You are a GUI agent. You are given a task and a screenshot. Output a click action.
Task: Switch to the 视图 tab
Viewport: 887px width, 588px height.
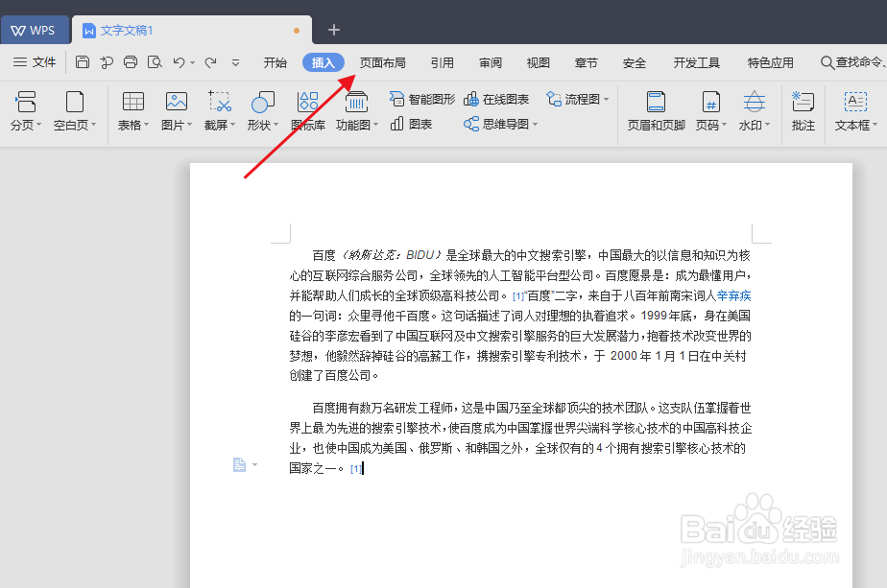539,62
